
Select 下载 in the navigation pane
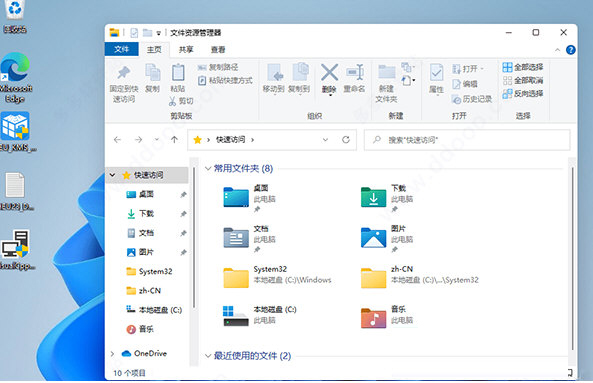(x=147, y=214)
